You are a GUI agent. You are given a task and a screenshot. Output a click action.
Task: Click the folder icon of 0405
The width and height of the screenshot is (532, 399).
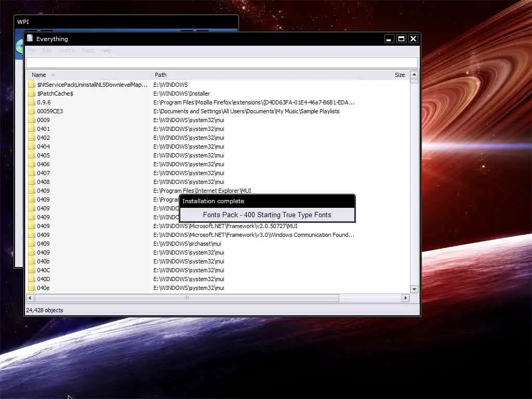coord(32,155)
